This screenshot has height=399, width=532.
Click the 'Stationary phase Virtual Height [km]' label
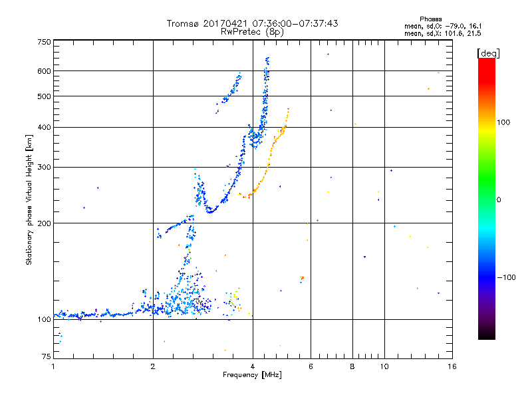(x=29, y=199)
